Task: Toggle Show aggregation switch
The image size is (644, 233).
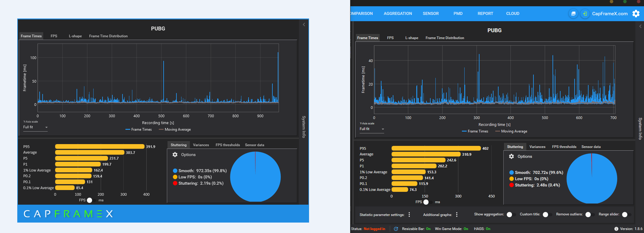Action: tap(510, 215)
